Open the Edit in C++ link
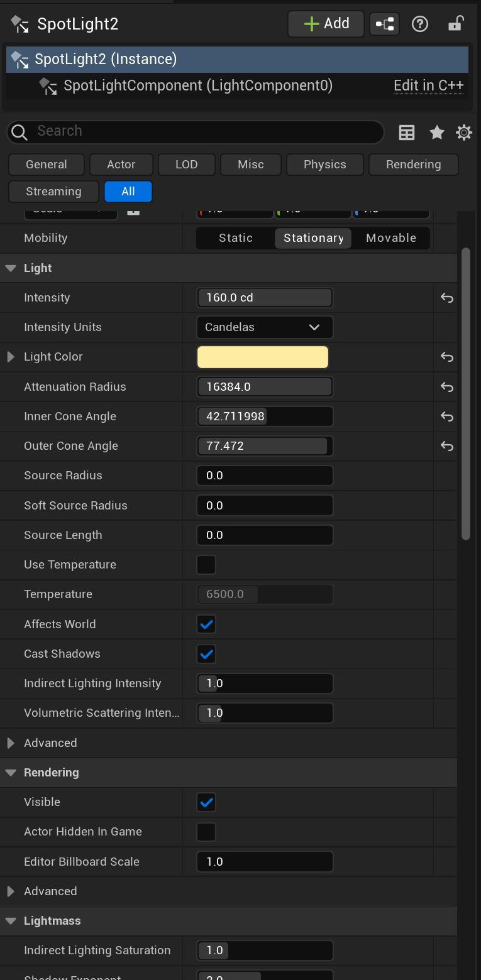This screenshot has width=481, height=980. point(428,85)
